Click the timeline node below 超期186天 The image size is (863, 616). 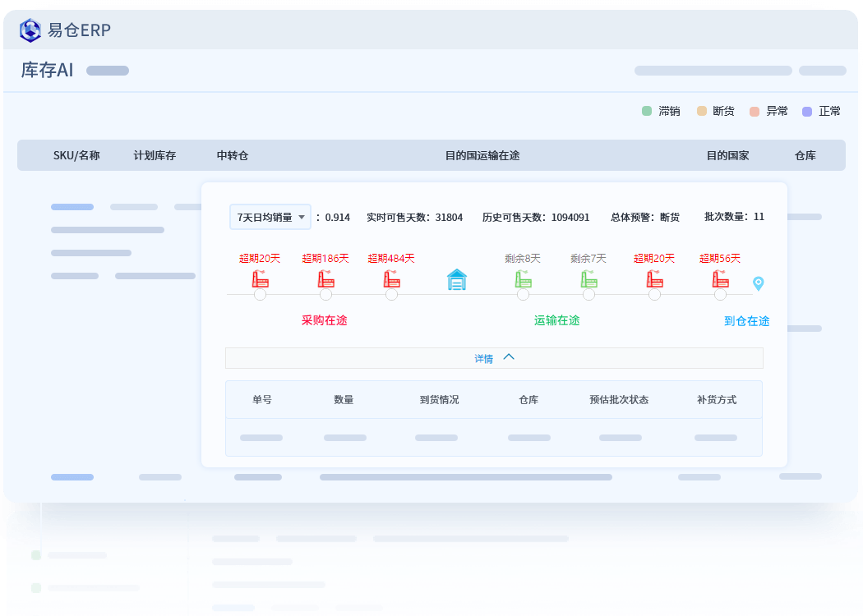[325, 295]
